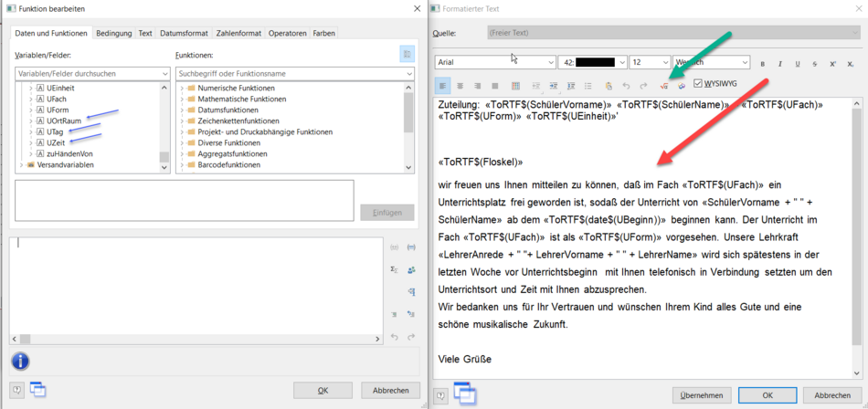The height and width of the screenshot is (409, 868).
Task: Open the Arial font dropdown
Action: pyautogui.click(x=494, y=62)
